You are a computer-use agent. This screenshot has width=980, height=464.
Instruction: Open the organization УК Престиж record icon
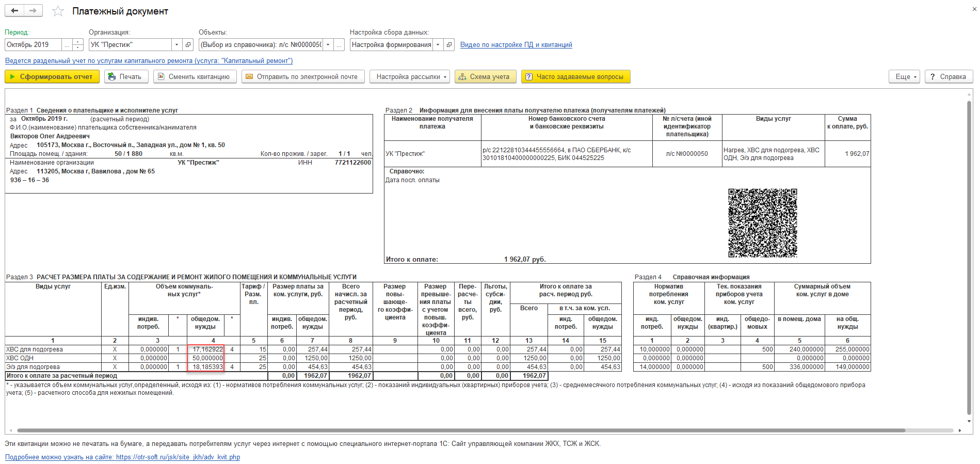pos(188,45)
